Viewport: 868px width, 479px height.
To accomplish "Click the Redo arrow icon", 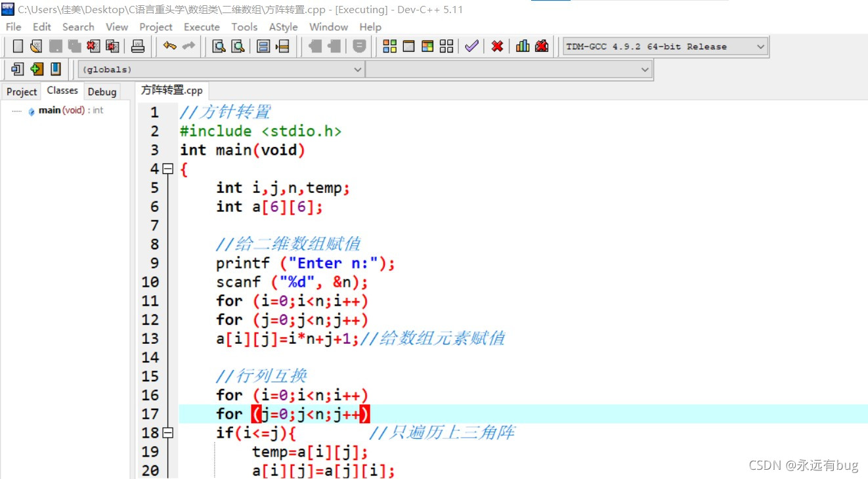I will 189,47.
